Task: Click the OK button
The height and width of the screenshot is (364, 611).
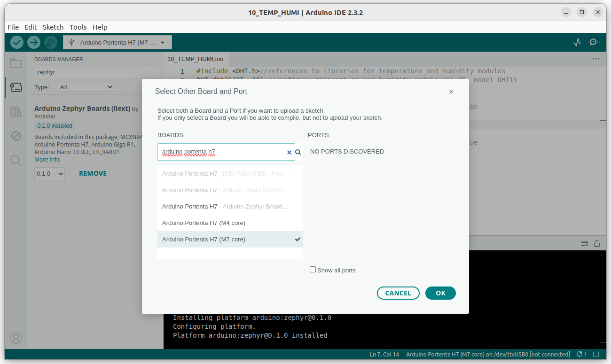Action: [x=440, y=293]
